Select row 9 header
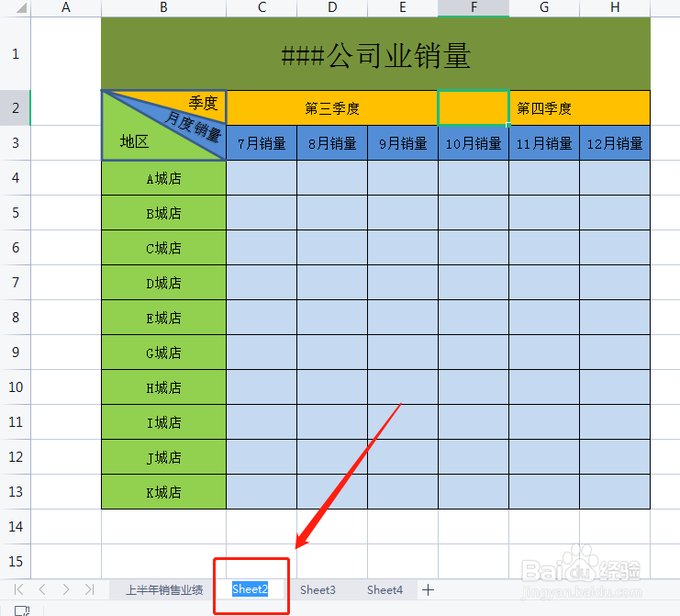 click(x=16, y=352)
